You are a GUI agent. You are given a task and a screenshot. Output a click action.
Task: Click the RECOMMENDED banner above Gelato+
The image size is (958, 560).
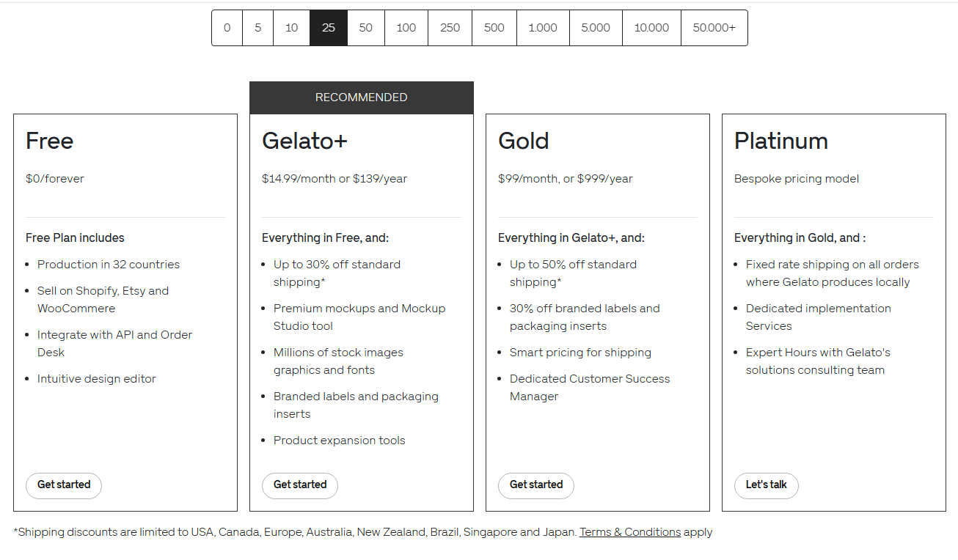(x=362, y=97)
